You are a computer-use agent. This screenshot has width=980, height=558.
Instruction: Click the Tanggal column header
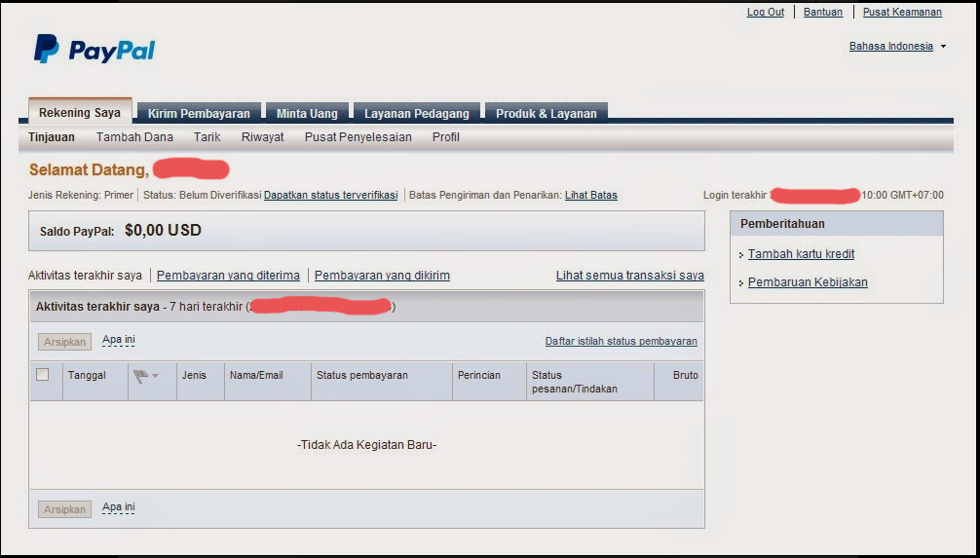[87, 376]
